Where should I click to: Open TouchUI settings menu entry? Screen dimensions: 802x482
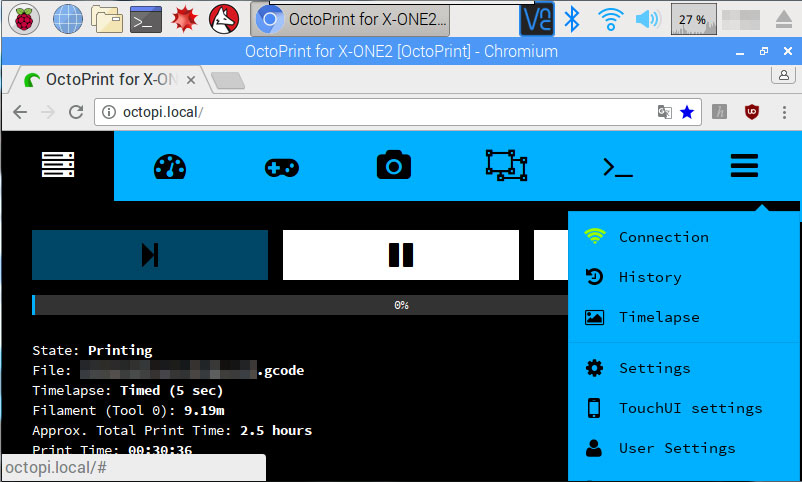coord(684,408)
